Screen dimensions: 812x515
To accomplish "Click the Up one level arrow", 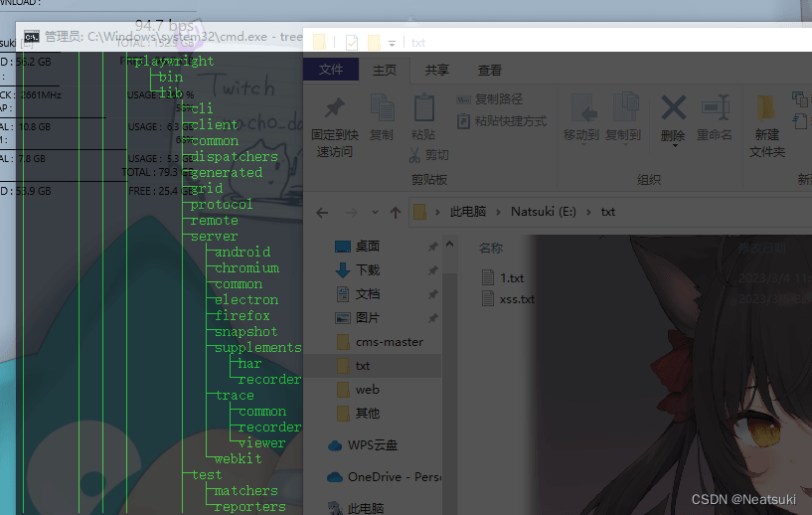I will 396,213.
